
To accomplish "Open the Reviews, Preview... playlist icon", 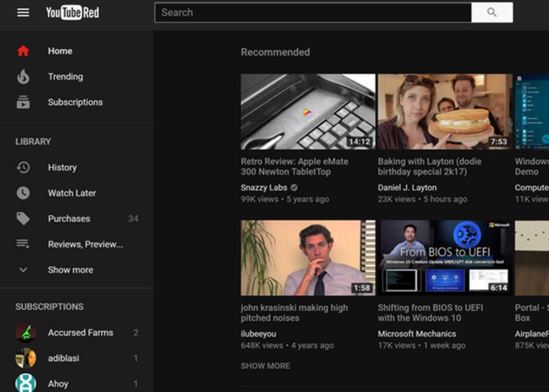I will [x=23, y=244].
